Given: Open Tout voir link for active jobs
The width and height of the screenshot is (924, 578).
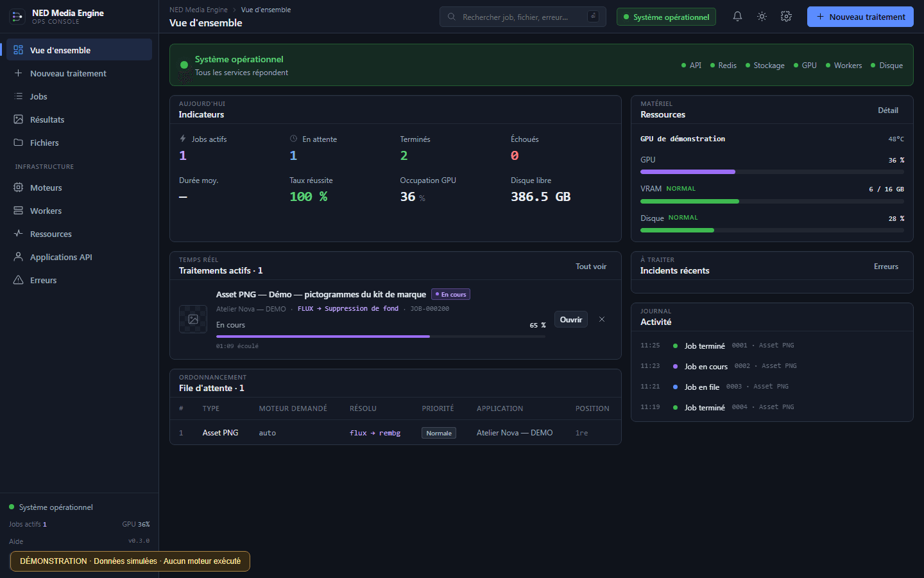Looking at the screenshot, I should [591, 267].
